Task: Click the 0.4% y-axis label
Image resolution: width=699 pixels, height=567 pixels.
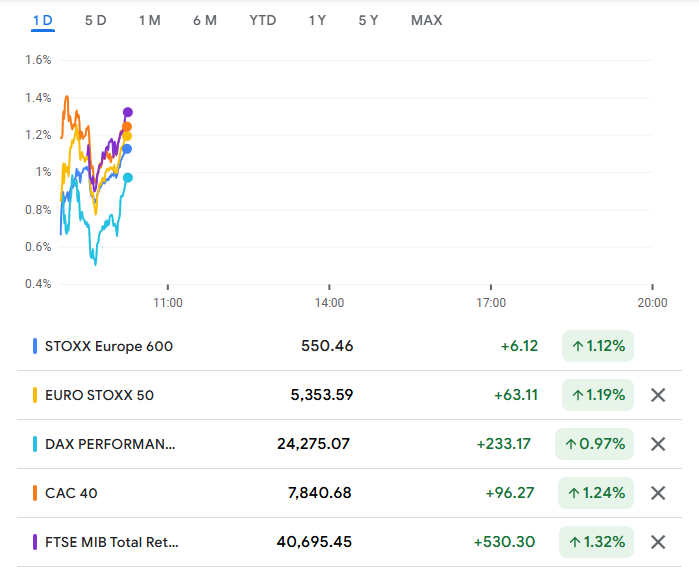Action: point(38,284)
